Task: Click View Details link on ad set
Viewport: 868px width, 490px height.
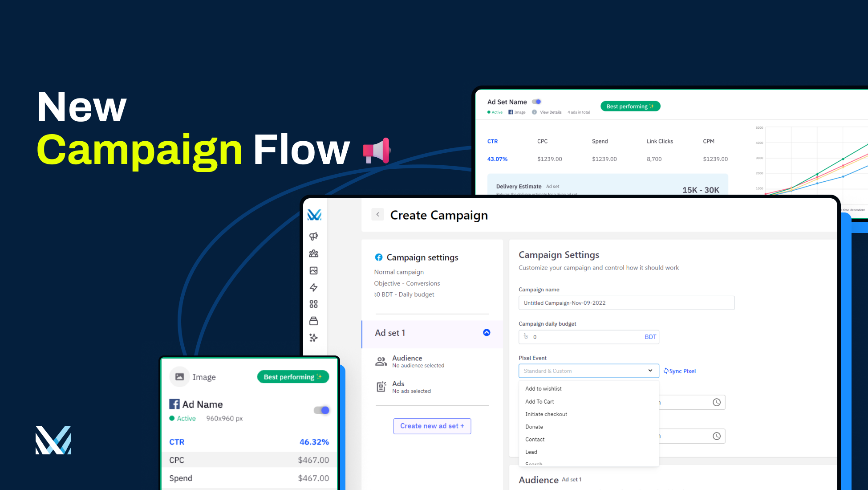Action: tap(551, 112)
